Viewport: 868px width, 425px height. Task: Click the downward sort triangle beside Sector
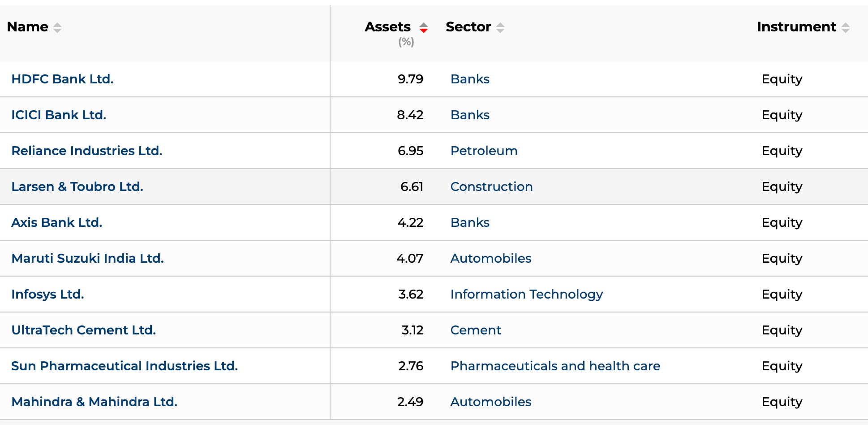(x=500, y=30)
